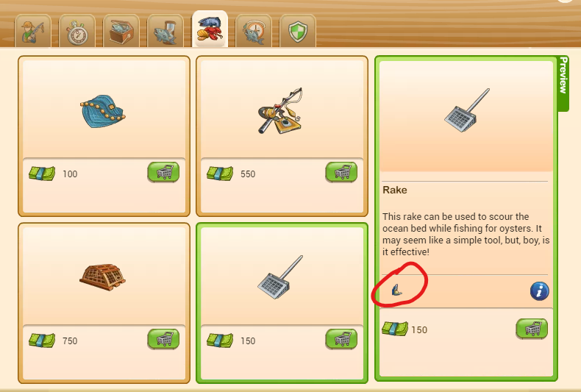
Task: Select the fish and hourglass tab
Action: point(165,32)
